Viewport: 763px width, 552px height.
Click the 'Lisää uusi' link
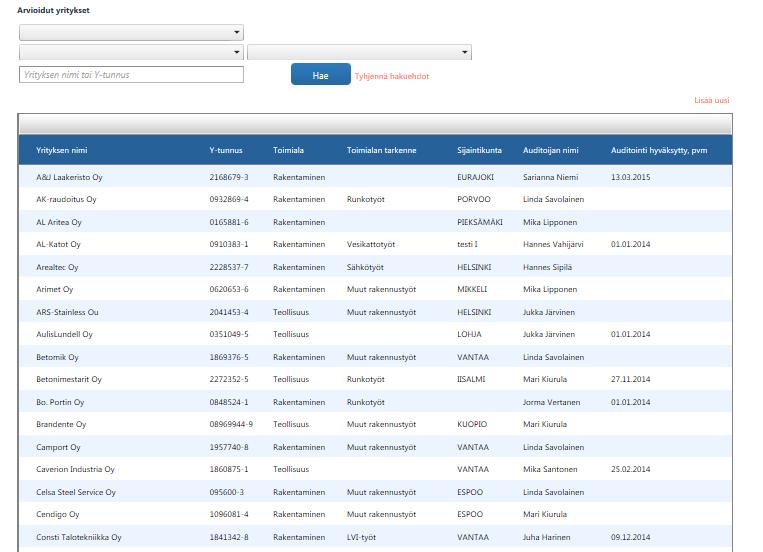coord(711,100)
